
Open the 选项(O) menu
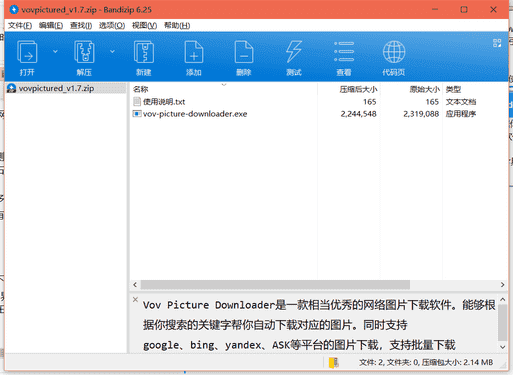(x=112, y=26)
